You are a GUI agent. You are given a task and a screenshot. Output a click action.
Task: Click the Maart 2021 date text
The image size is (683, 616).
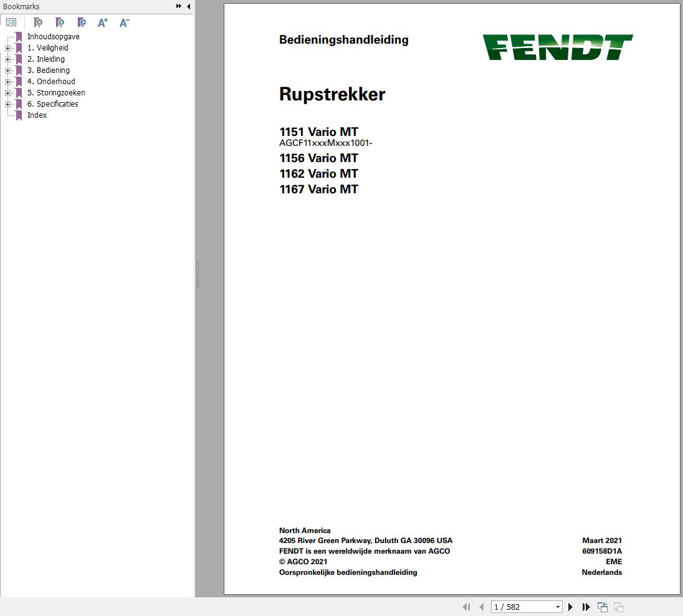(x=602, y=541)
